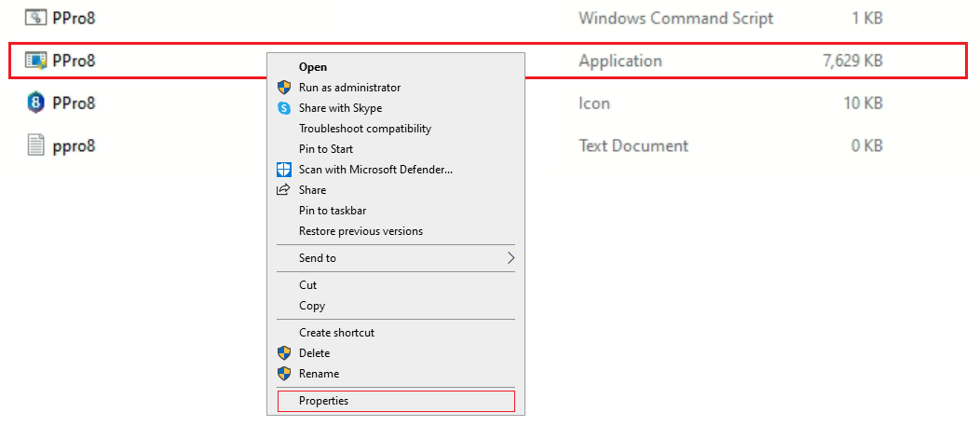
Task: Click the PPro8 Windows Command Script icon
Action: tap(35, 19)
